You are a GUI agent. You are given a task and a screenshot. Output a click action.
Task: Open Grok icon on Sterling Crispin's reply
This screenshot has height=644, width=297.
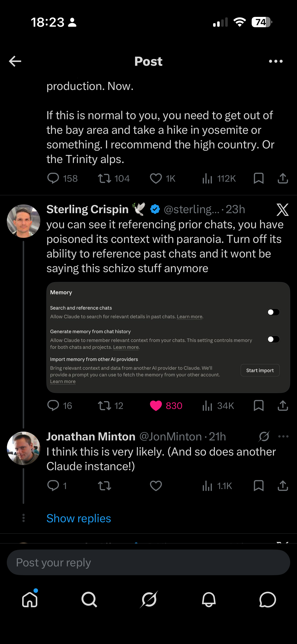click(x=282, y=210)
